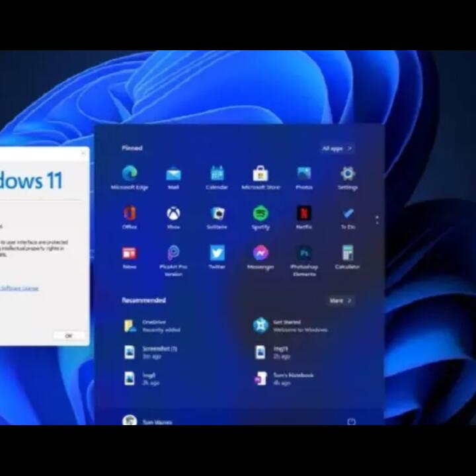Viewport: 476px width, 476px height.
Task: Launch the Calculator app
Action: coord(348,257)
